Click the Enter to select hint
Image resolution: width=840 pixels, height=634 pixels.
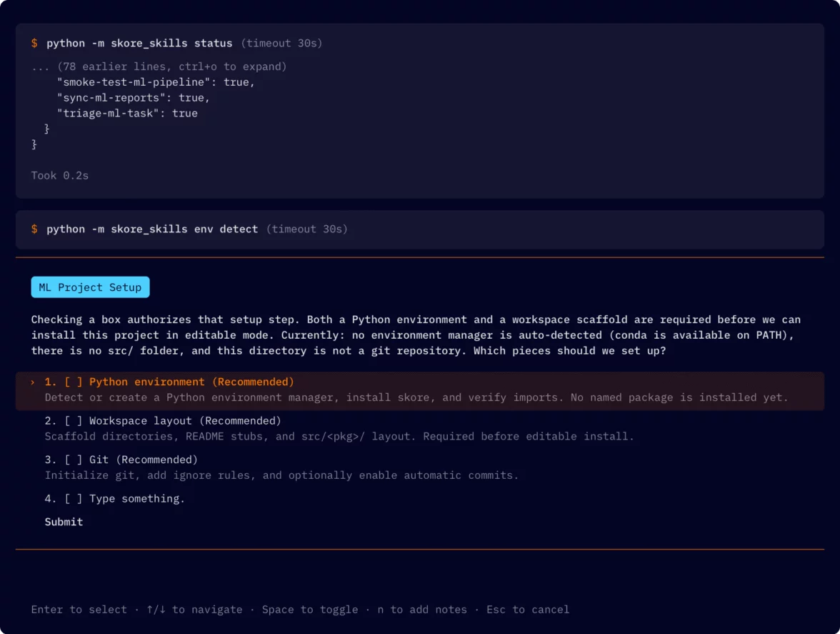click(x=79, y=610)
